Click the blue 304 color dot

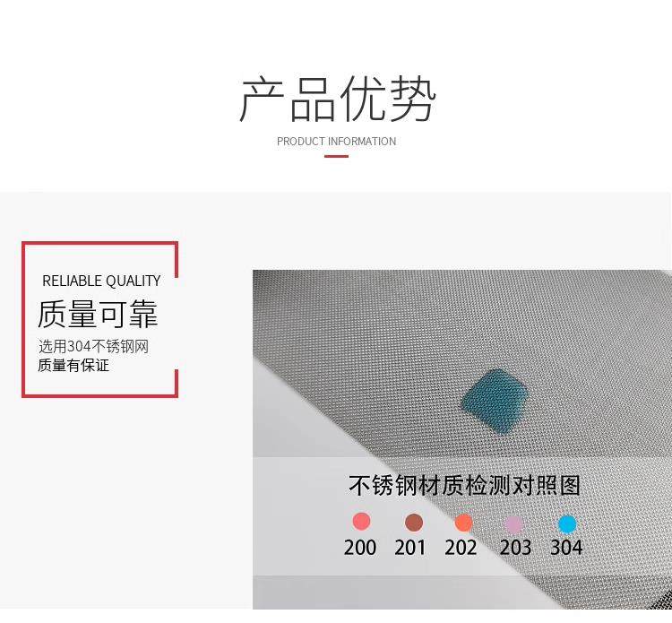(x=567, y=524)
